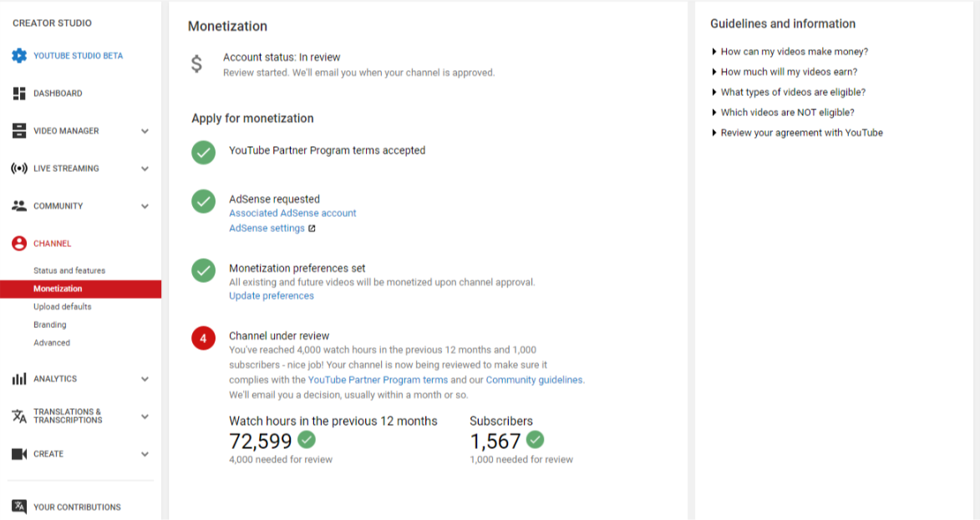
Task: Click the Dashboard grid icon
Action: [x=19, y=93]
